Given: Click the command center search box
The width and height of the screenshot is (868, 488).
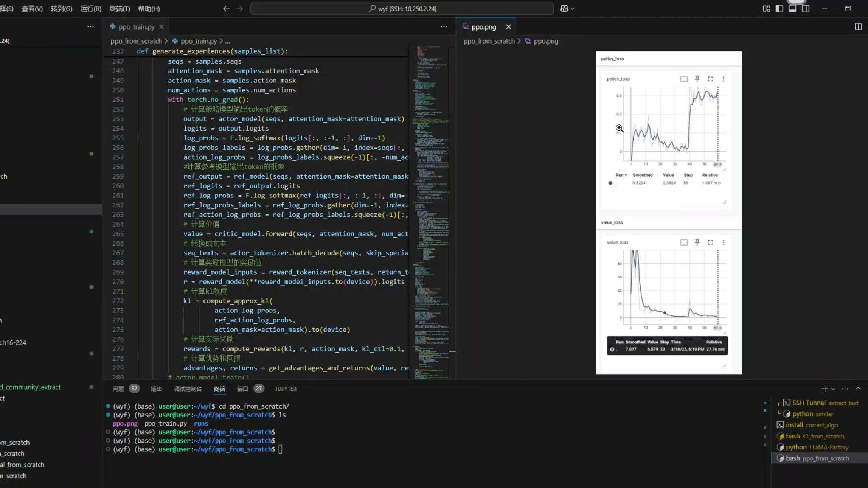Looking at the screenshot, I should (402, 9).
